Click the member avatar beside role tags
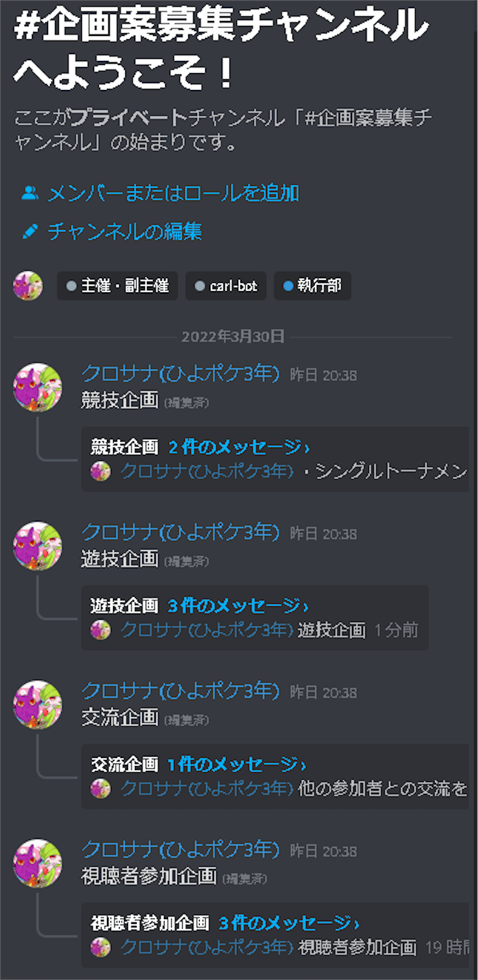This screenshot has height=980, width=478. pyautogui.click(x=28, y=286)
